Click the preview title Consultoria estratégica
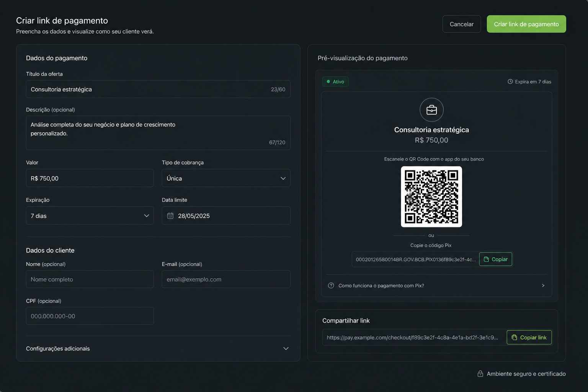 click(x=431, y=130)
